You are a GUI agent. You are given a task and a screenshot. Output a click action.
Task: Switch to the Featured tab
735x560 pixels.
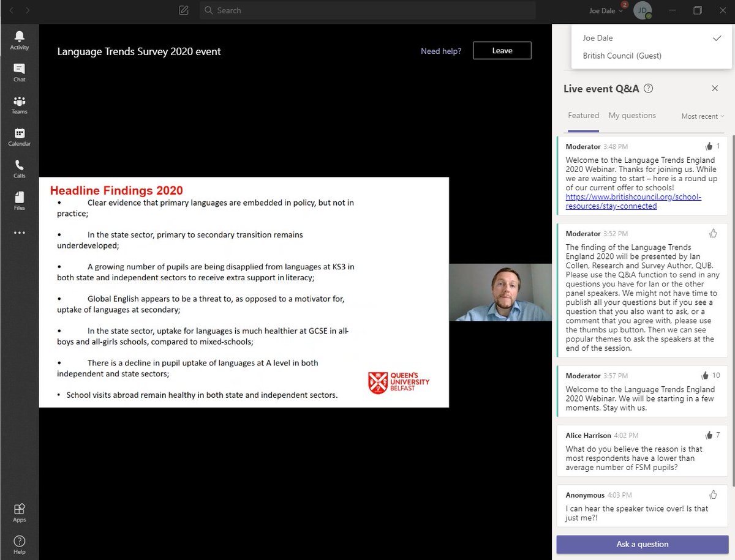(583, 115)
